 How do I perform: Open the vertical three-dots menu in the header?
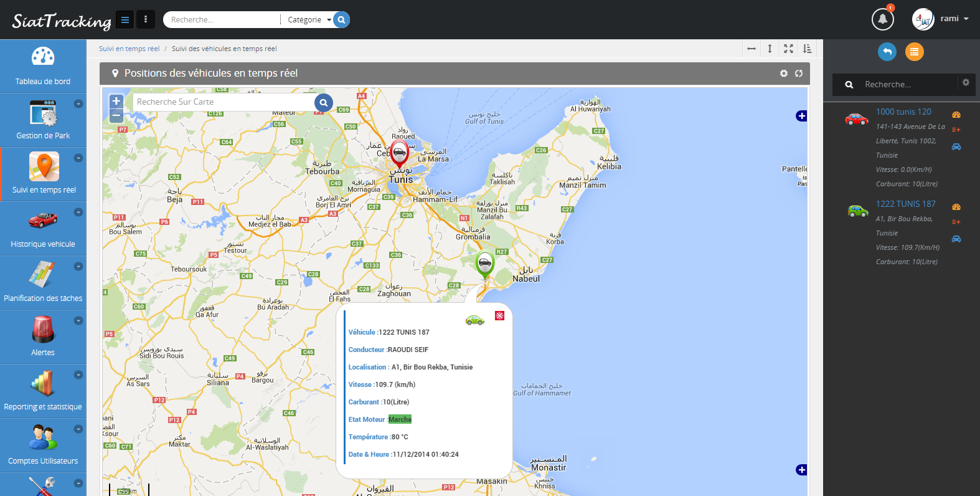coord(146,20)
